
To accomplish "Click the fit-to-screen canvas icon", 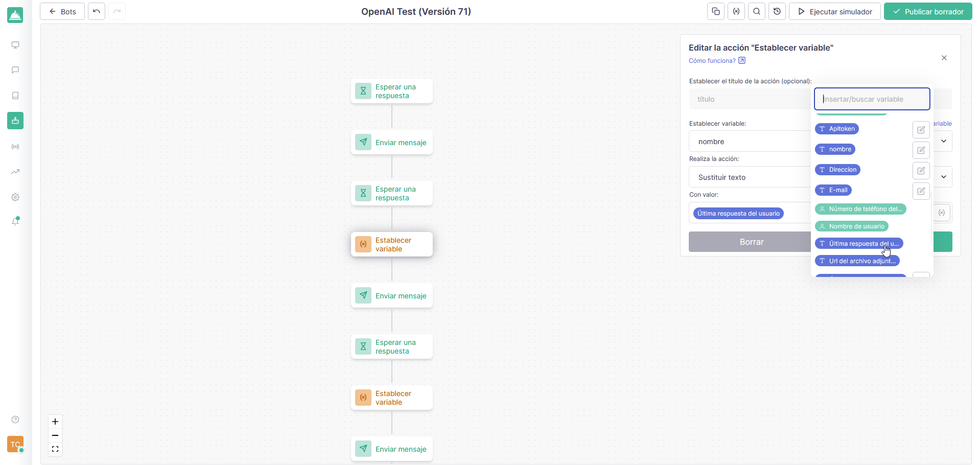I will 55,449.
